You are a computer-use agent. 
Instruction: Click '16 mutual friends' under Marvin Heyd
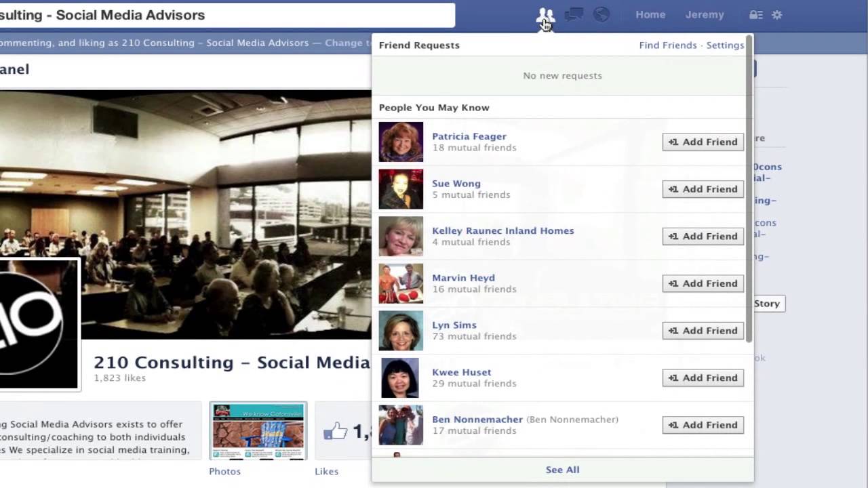click(x=474, y=289)
